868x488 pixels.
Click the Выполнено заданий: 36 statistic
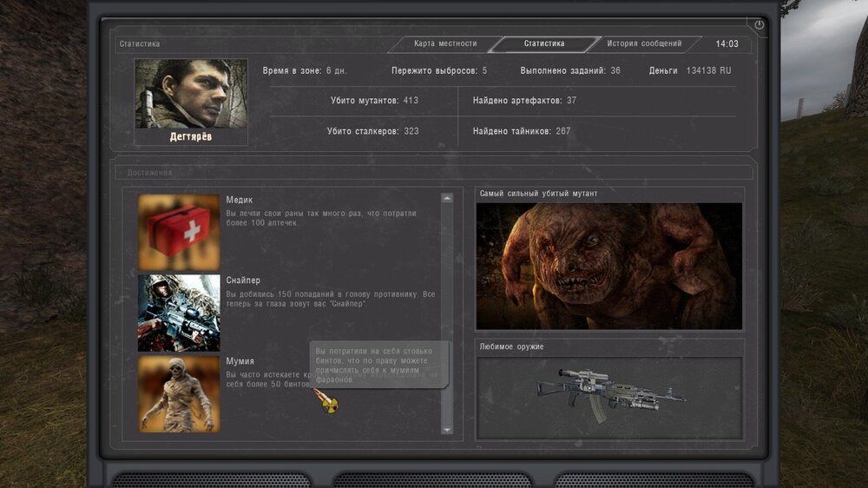tap(570, 71)
